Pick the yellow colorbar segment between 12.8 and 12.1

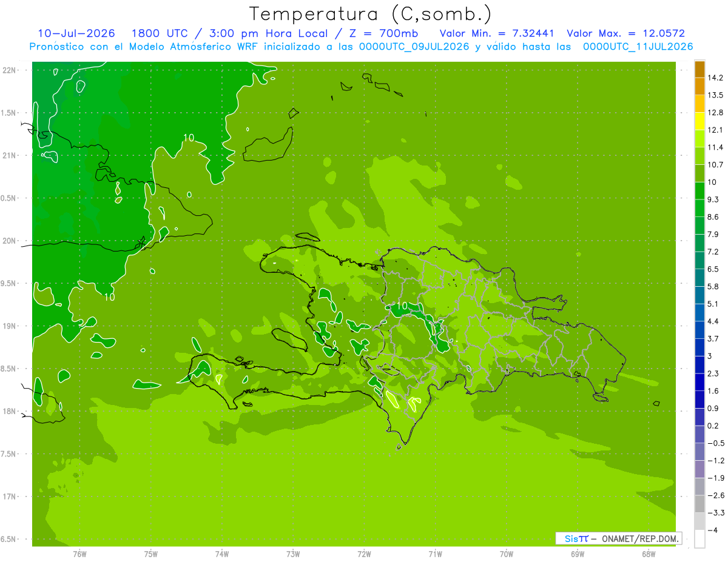click(x=699, y=121)
